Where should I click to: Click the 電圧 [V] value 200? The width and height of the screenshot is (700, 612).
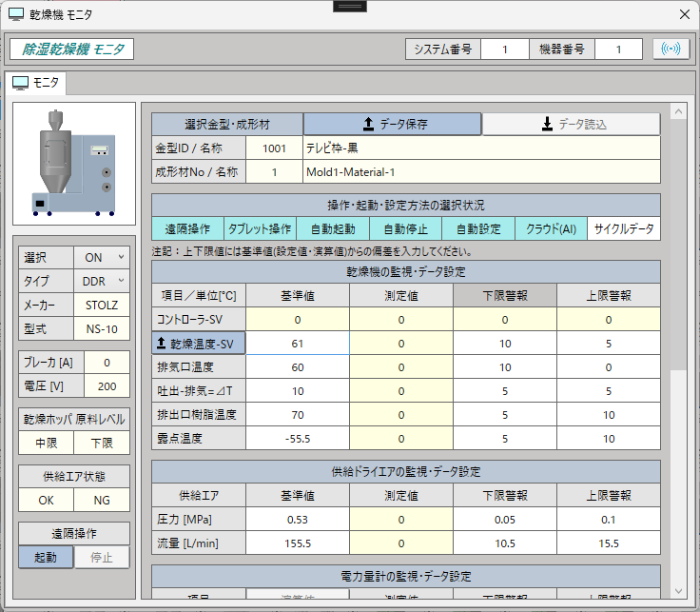pyautogui.click(x=107, y=386)
